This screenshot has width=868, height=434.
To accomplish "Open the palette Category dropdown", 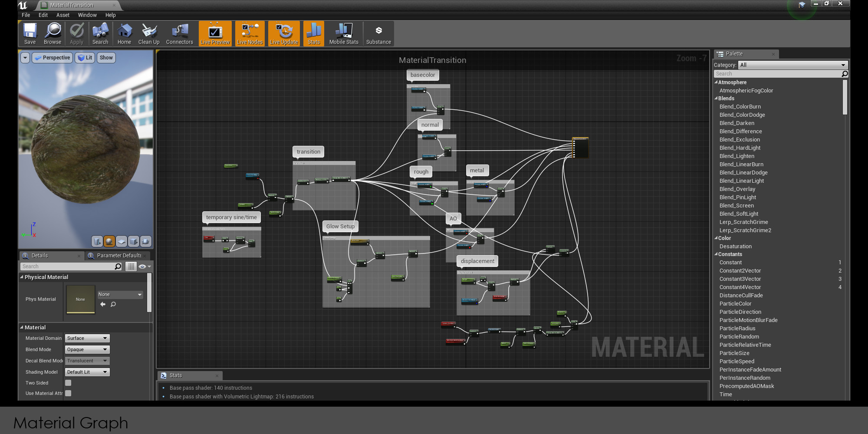I will pos(792,65).
